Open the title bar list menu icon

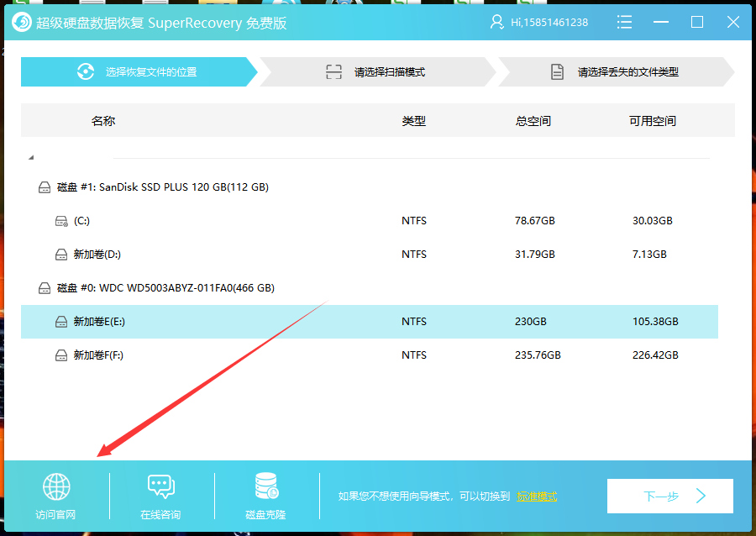coord(624,22)
